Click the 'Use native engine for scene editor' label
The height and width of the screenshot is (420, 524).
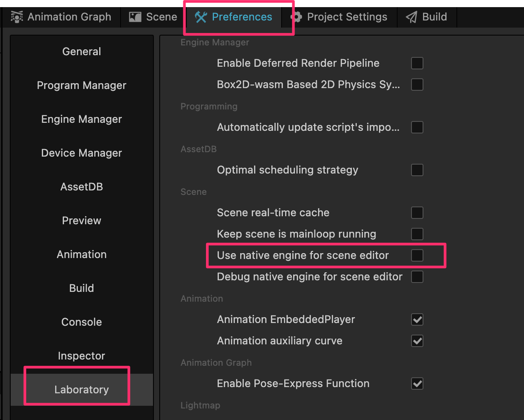click(x=303, y=255)
